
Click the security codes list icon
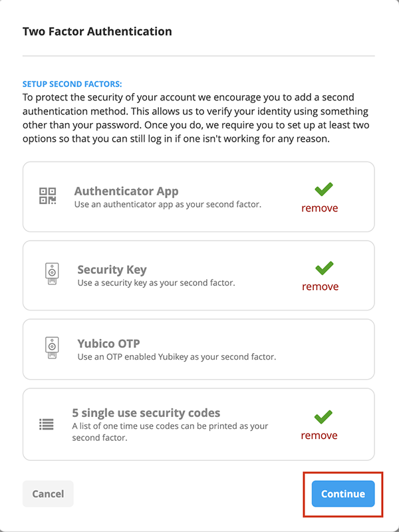click(x=47, y=424)
